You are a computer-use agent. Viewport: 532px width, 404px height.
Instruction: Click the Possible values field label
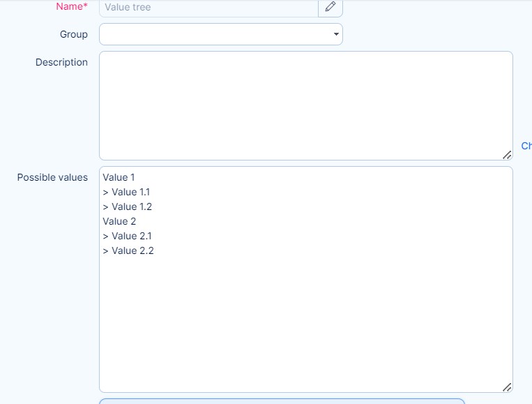52,177
